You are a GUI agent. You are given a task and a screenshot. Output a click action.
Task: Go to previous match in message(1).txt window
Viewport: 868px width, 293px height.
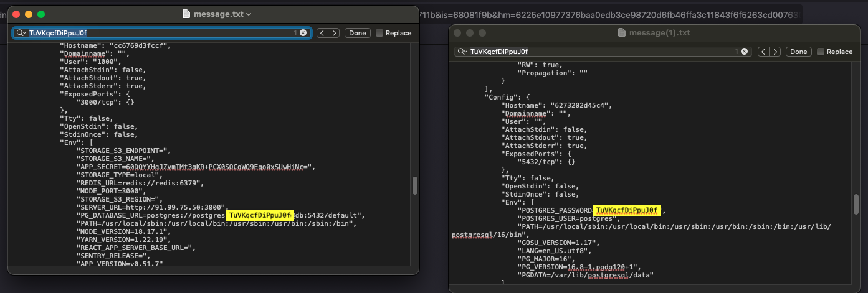[x=763, y=52]
